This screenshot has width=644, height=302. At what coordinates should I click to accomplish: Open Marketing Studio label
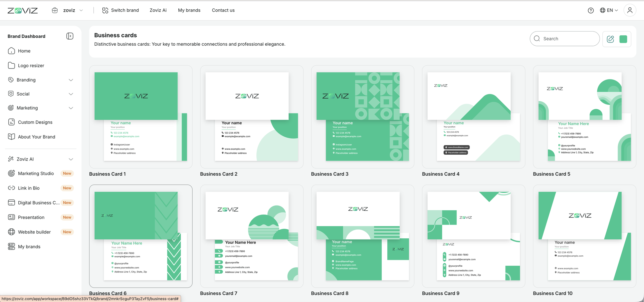(x=36, y=173)
